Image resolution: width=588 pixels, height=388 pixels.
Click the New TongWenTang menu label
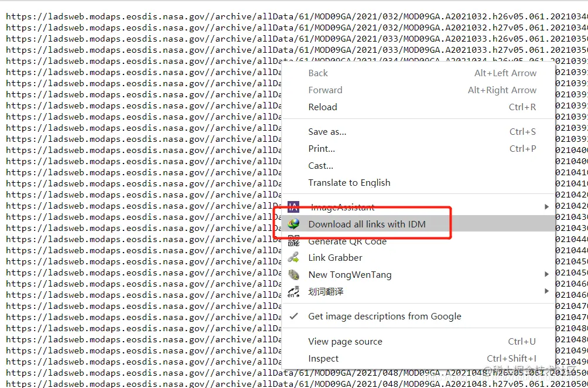click(x=350, y=275)
